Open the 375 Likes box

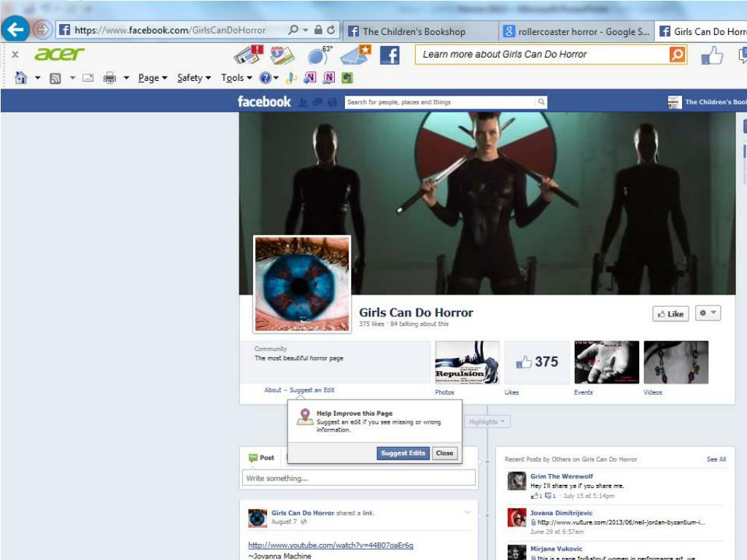537,362
